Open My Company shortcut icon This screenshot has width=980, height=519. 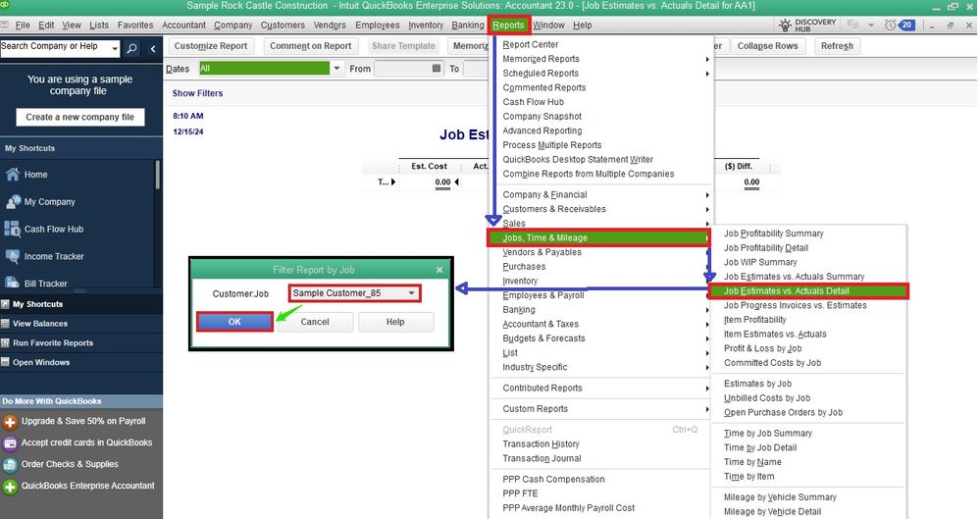pyautogui.click(x=13, y=201)
